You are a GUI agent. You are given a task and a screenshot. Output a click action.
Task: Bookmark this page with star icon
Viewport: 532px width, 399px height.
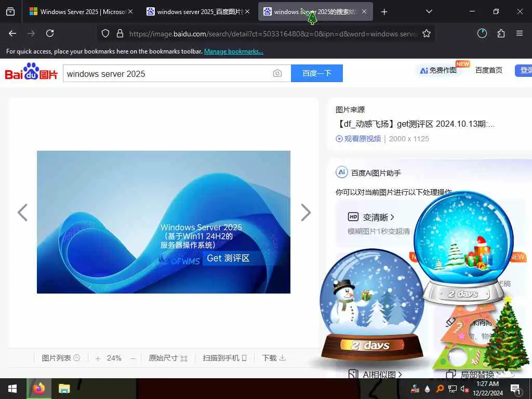point(427,34)
